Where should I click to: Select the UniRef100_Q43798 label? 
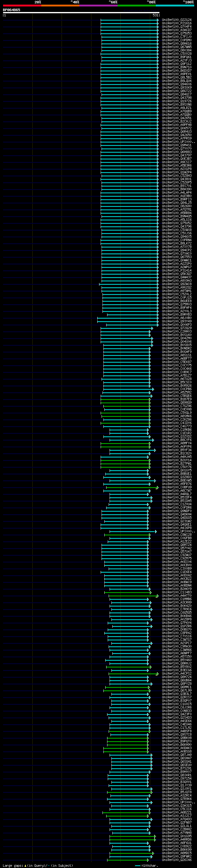[x=176, y=98]
